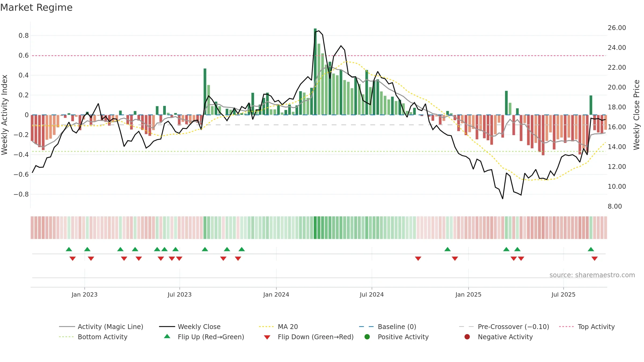Screen dimensions: 644x362
Task: Click the Activity (Magic Line) legend entry
Action: [101, 327]
